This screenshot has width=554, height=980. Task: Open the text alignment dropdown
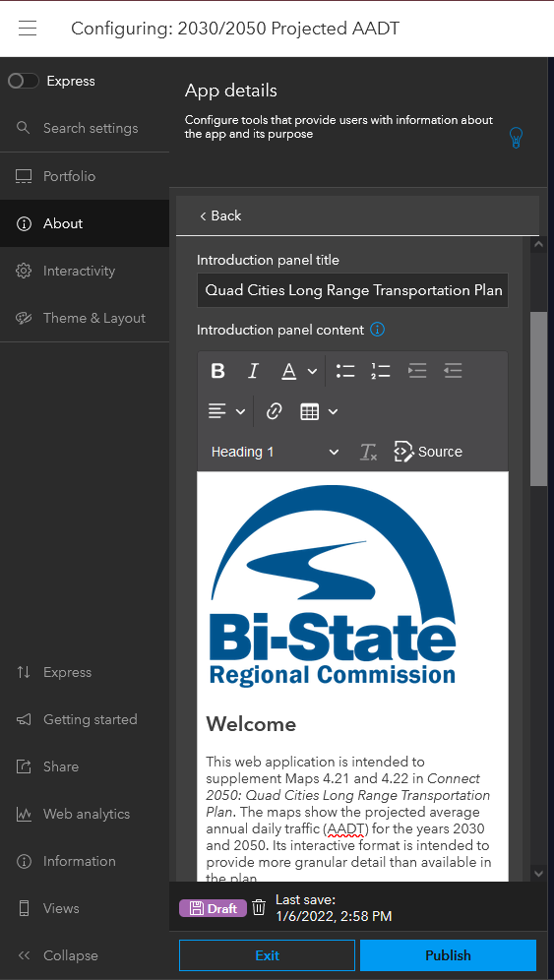point(226,411)
